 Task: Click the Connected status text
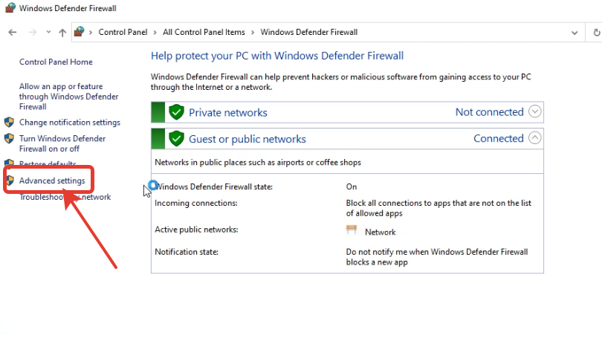499,138
